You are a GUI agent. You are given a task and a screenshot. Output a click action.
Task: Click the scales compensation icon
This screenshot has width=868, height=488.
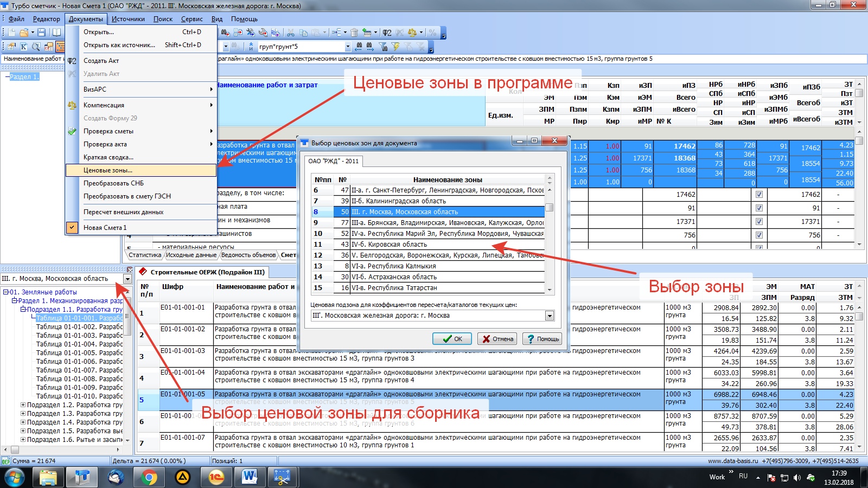coord(412,33)
